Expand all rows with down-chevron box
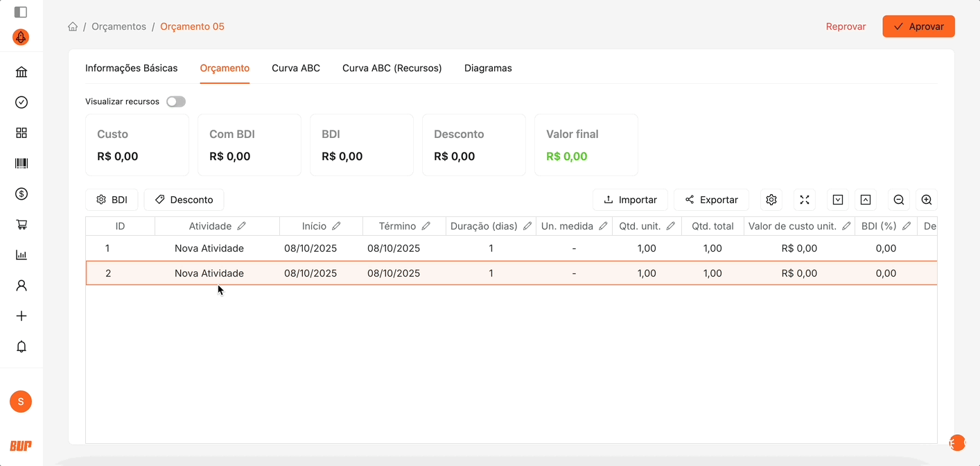 tap(838, 200)
